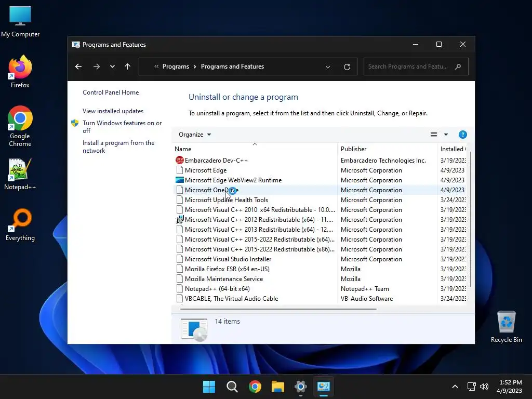Refresh the Programs and Features list
The image size is (532, 399).
(347, 67)
